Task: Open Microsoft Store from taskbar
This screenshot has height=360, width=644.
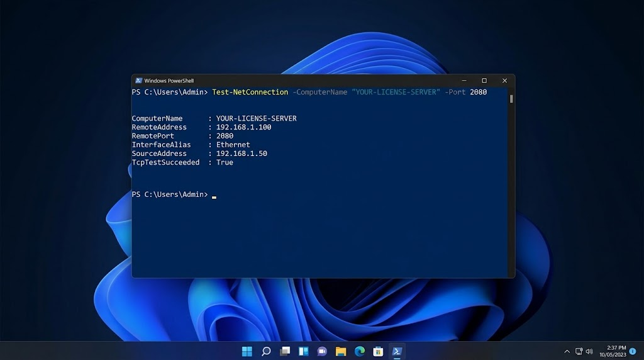Action: 378,351
